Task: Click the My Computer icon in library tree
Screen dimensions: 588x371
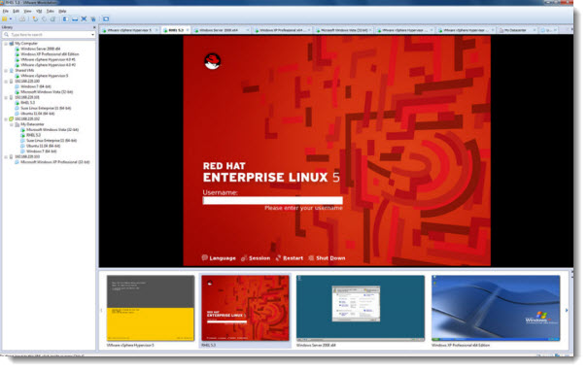Action: pos(12,44)
